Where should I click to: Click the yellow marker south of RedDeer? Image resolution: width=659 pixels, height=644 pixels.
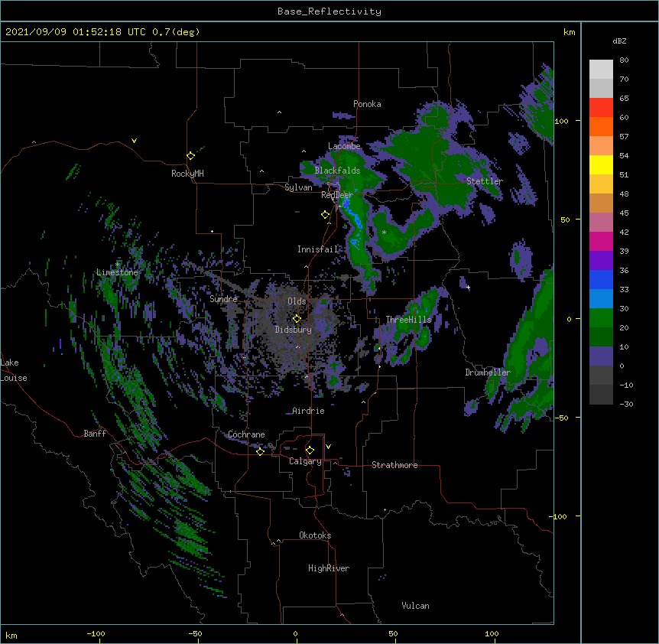click(326, 215)
